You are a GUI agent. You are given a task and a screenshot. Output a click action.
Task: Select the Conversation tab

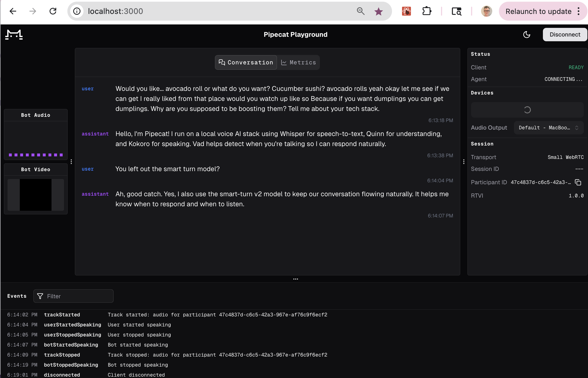click(x=246, y=62)
